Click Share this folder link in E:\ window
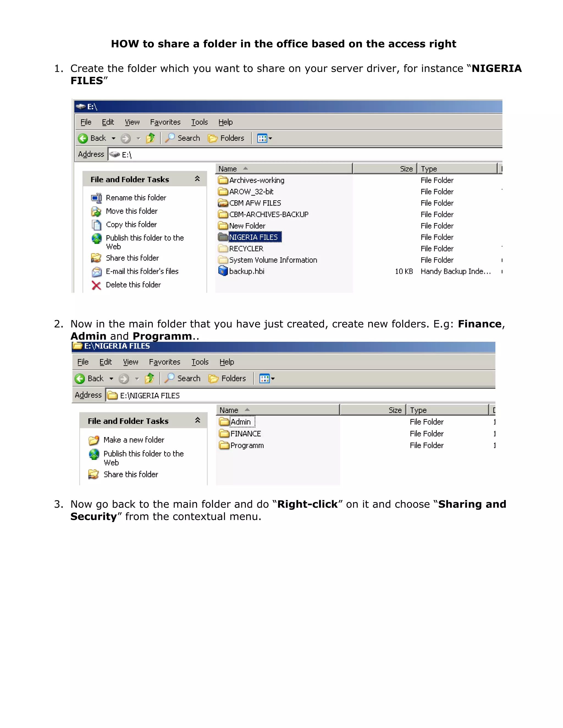The height and width of the screenshot is (728, 563). 132,258
